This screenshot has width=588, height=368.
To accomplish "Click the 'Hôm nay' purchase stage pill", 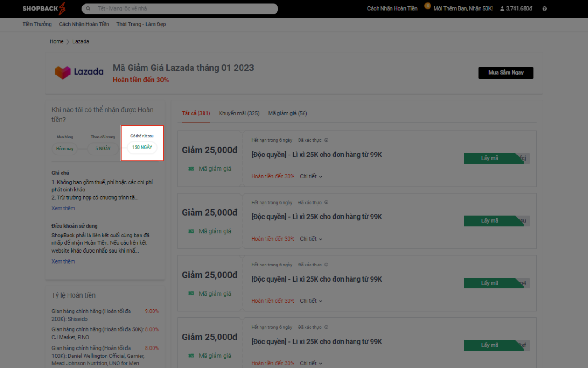I will 65,149.
